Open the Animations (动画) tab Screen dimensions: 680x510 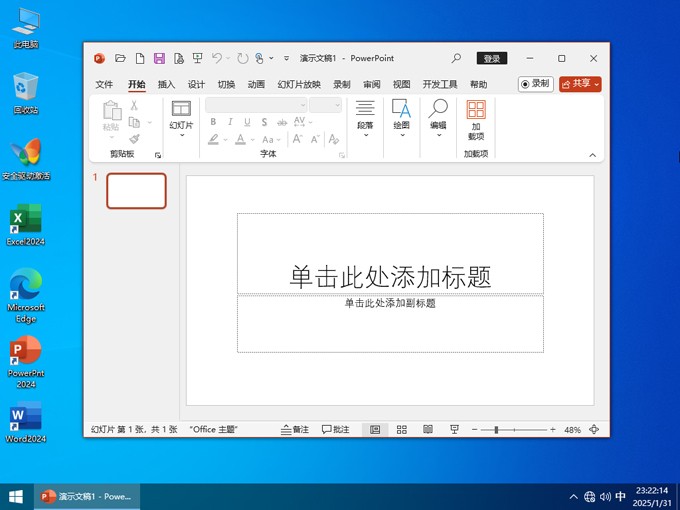pyautogui.click(x=256, y=85)
